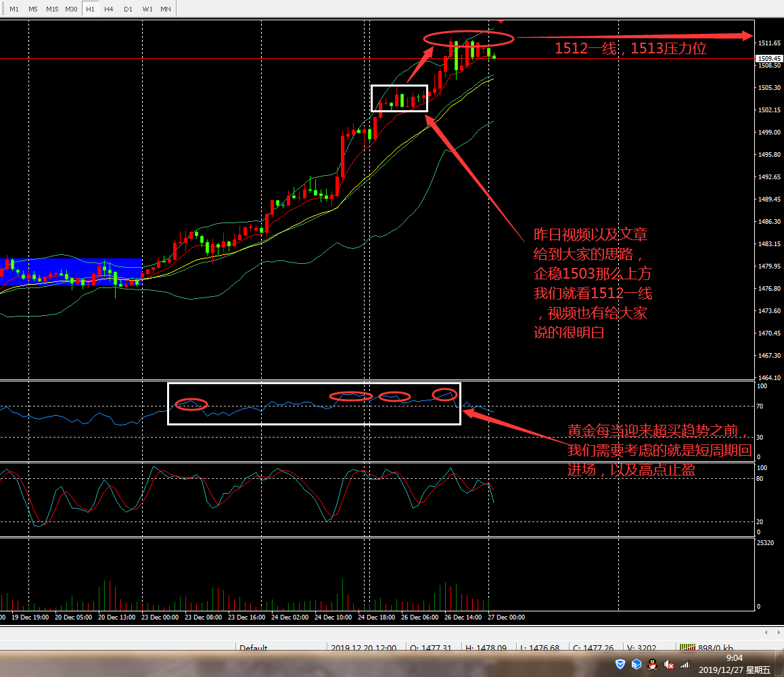The width and height of the screenshot is (784, 677).
Task: Change chart to D1 daily timeframe
Action: (x=128, y=9)
